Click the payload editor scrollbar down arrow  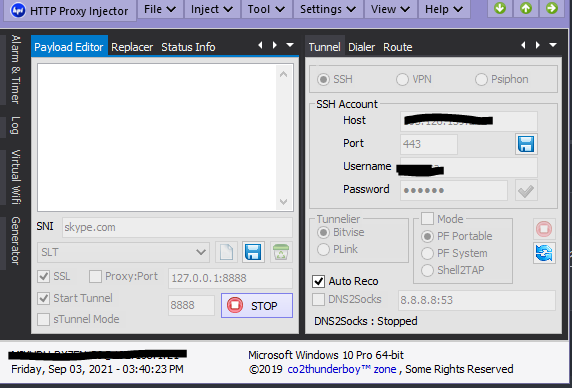284,201
